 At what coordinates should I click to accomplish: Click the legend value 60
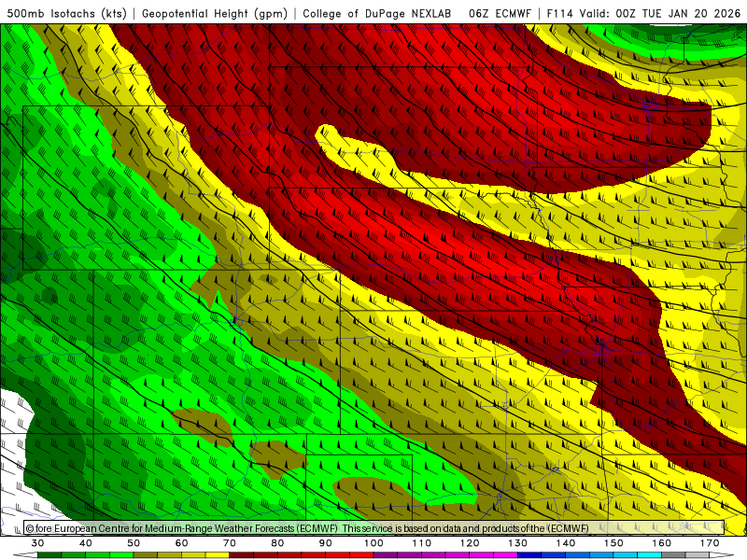coord(181,543)
